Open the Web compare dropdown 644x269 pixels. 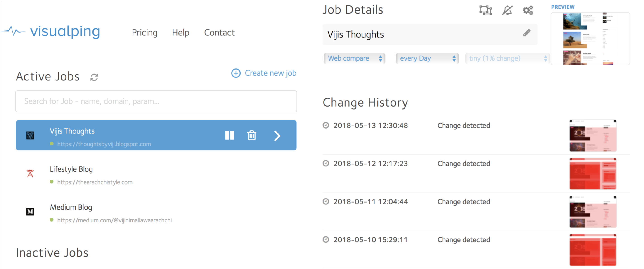tap(354, 58)
